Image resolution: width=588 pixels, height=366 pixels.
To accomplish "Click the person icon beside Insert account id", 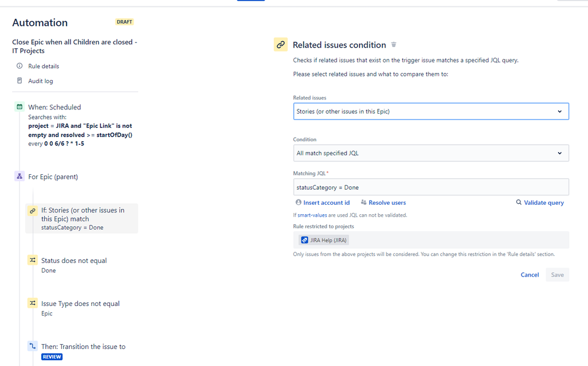I will tap(298, 202).
